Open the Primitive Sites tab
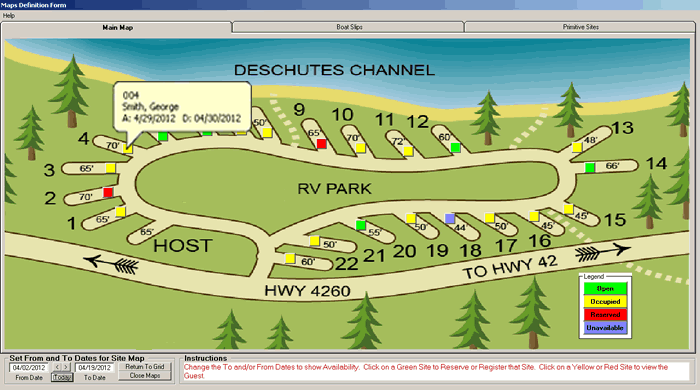700x390 pixels. point(580,27)
